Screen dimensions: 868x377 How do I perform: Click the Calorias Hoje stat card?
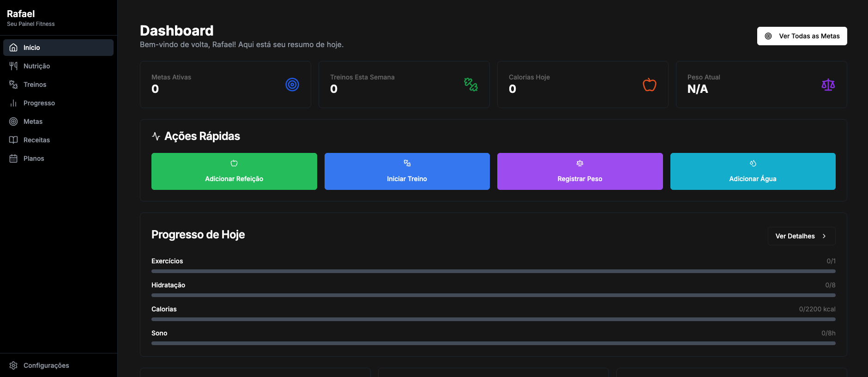[x=583, y=85]
